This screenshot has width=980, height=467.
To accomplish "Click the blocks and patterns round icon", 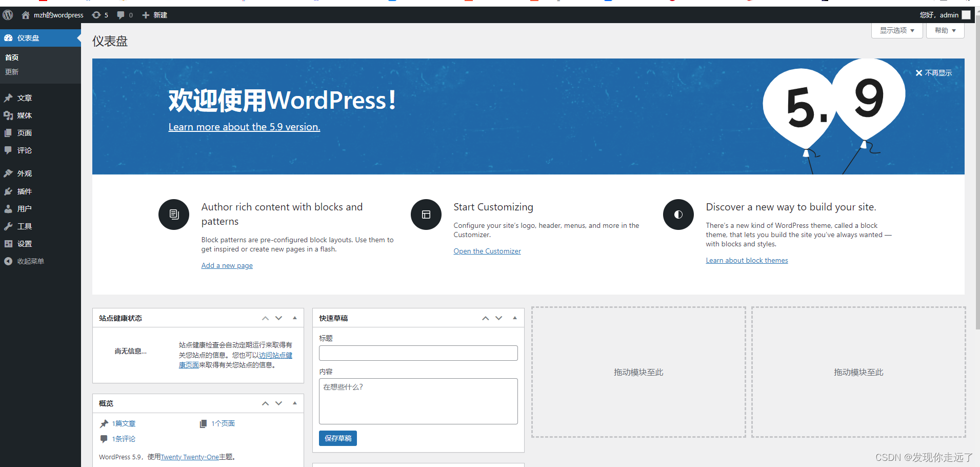I will click(x=174, y=215).
